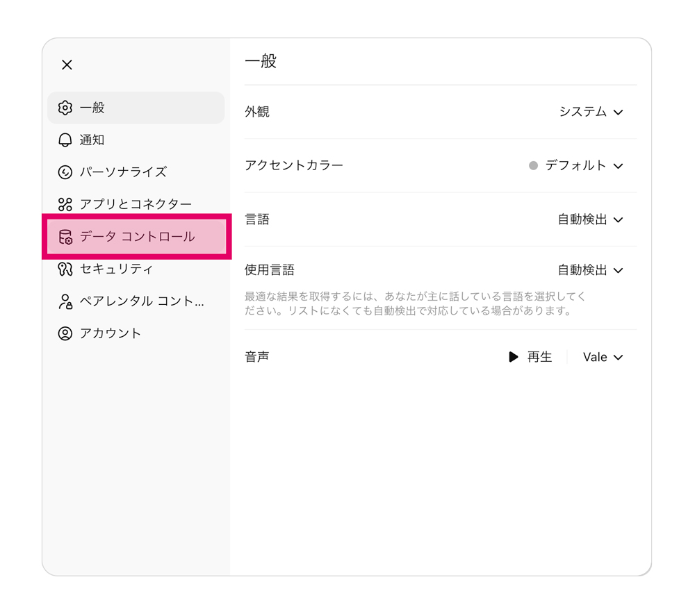Click the gear icon beside 一般
The image size is (695, 616).
pyautogui.click(x=65, y=108)
